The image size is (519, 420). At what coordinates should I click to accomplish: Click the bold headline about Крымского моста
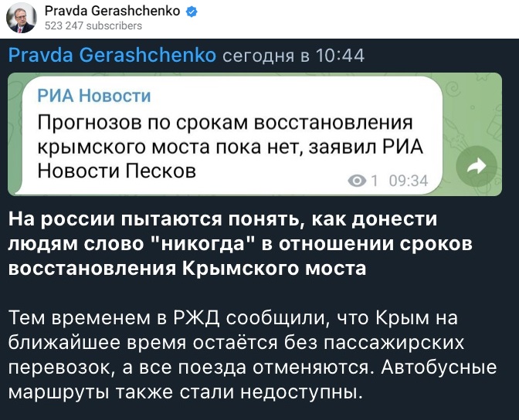(240, 244)
